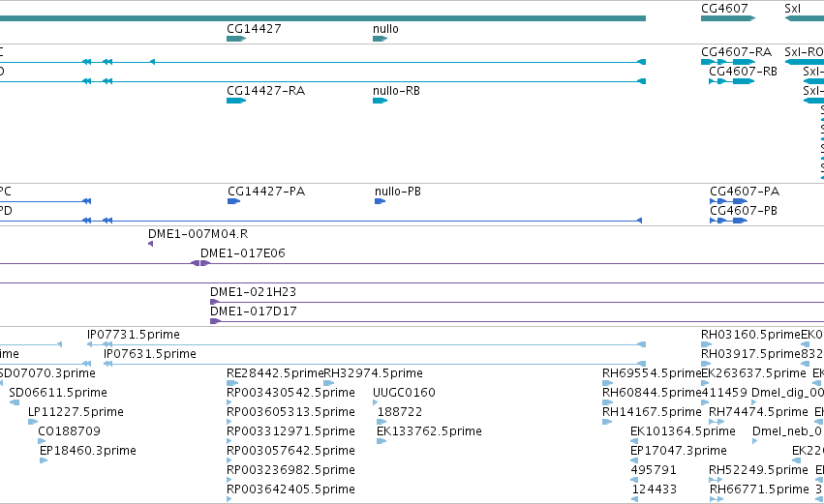Click the EP17047.3prime EST label
Image resolution: width=824 pixels, height=504 pixels.
[x=679, y=451]
